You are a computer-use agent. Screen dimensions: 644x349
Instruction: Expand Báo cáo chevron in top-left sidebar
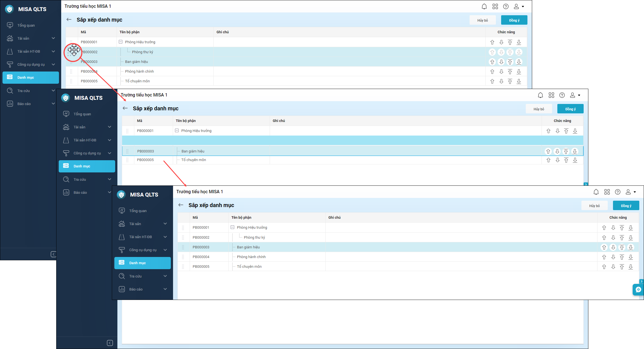pyautogui.click(x=53, y=104)
